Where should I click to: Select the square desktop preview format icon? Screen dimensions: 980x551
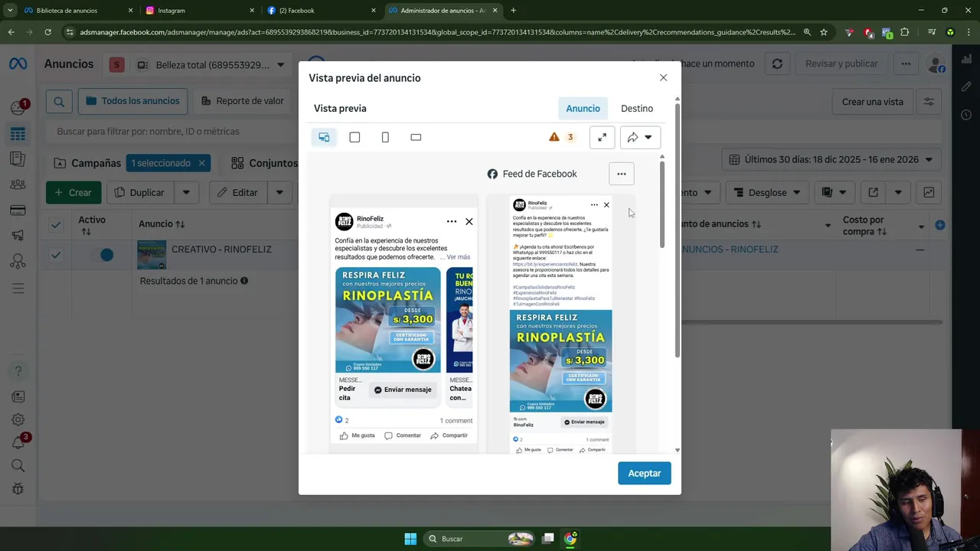click(x=354, y=137)
